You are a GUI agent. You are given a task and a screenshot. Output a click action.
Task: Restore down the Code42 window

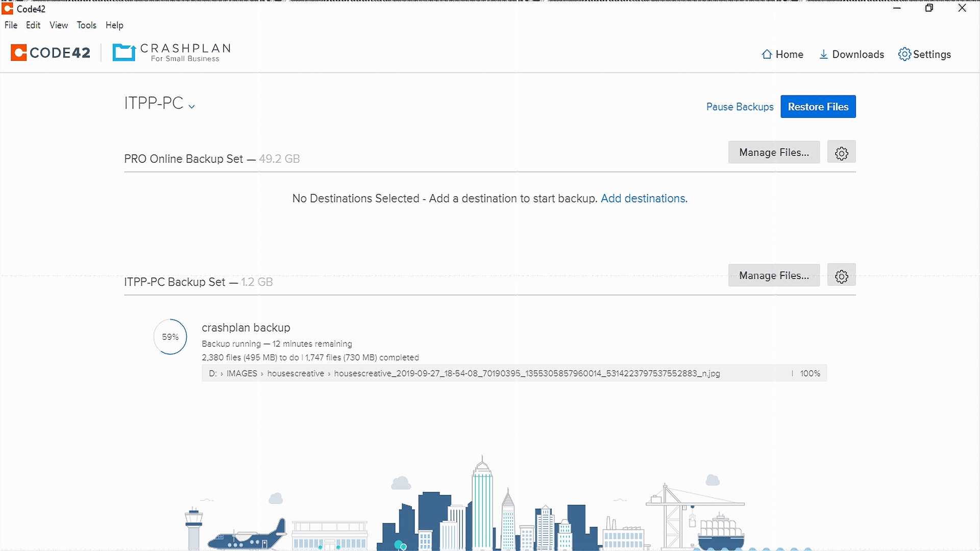pos(929,8)
